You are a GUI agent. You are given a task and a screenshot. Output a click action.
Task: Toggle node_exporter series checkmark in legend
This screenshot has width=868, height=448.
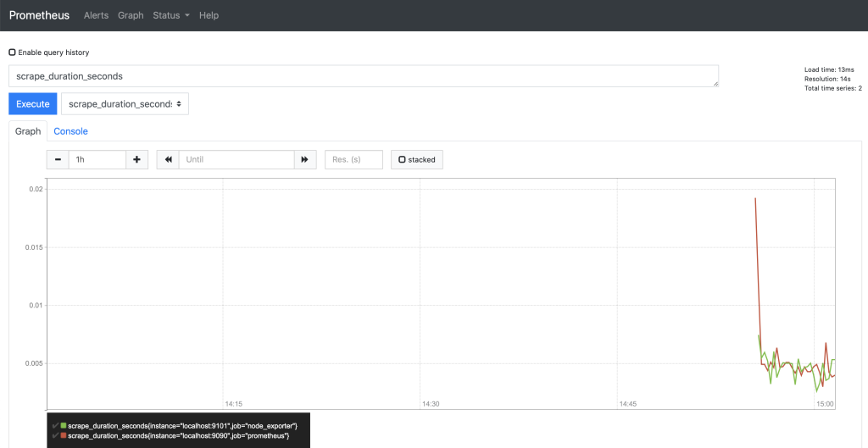[x=55, y=424]
